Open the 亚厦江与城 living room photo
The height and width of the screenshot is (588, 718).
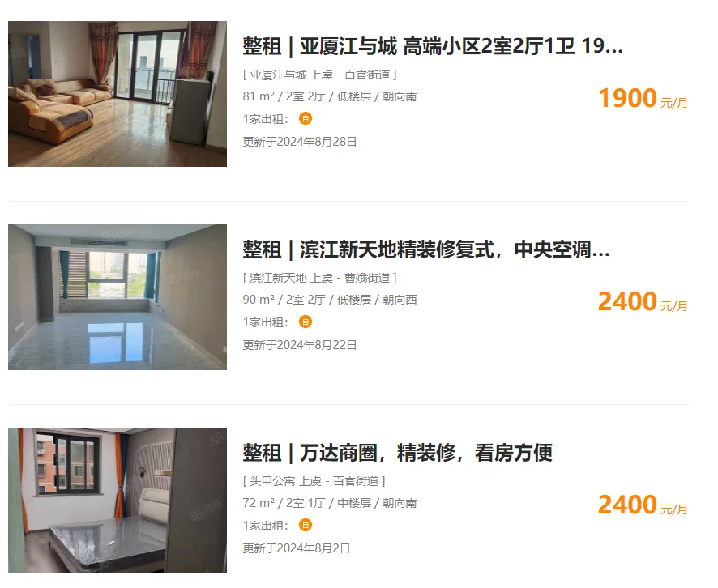(x=118, y=94)
